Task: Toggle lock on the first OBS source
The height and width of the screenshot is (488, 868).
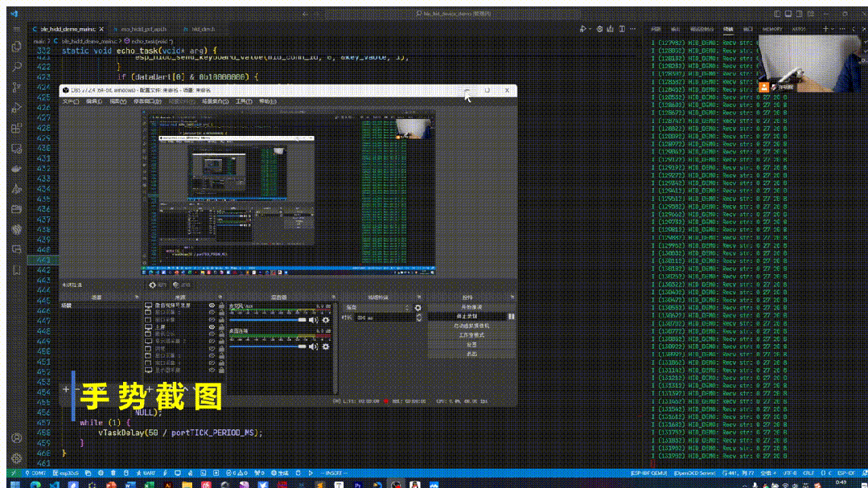Action: 220,306
